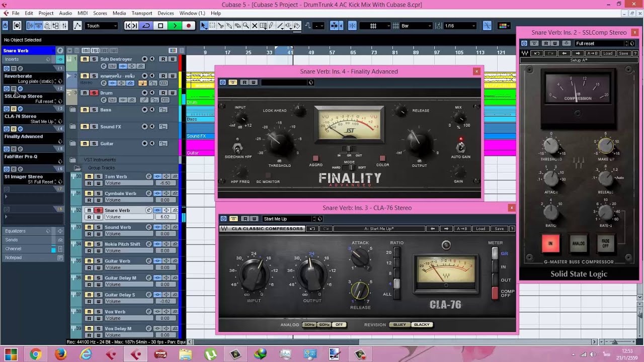Expand the Guitar folder track

[x=73, y=143]
